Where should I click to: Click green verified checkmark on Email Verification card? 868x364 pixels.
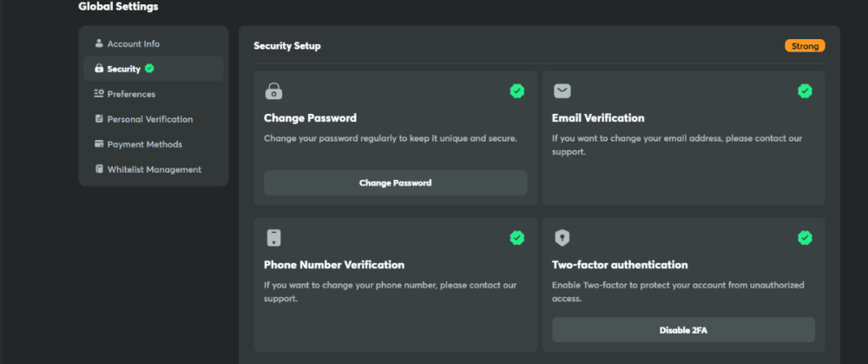805,90
